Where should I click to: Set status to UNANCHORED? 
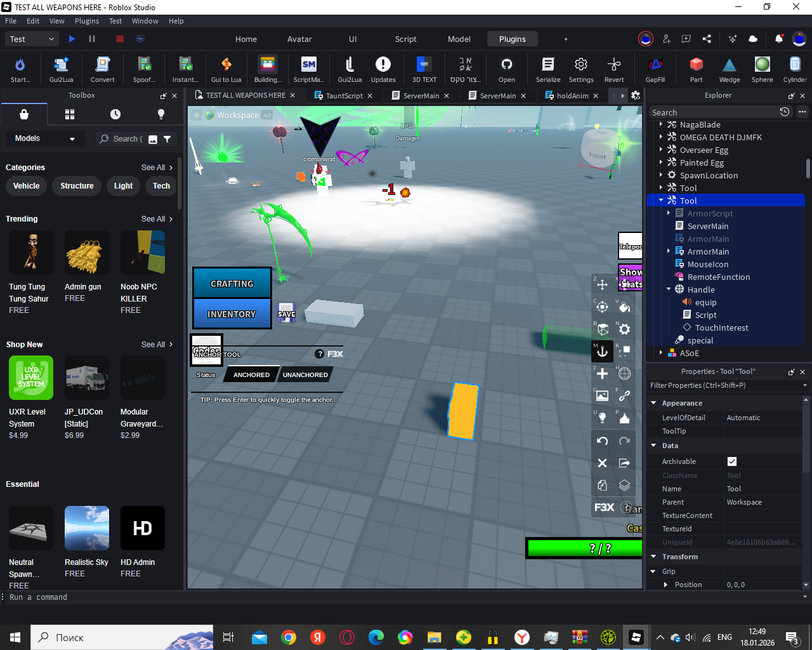(305, 375)
